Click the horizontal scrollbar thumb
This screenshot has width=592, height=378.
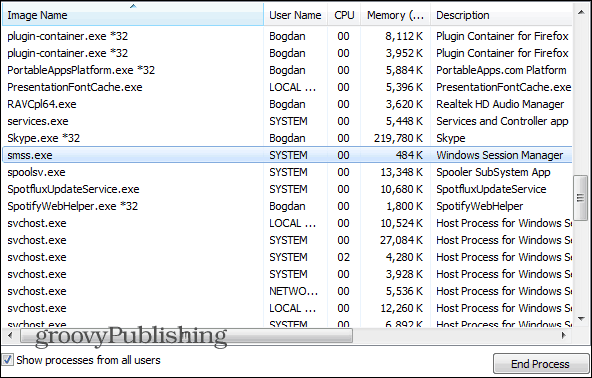(186, 335)
